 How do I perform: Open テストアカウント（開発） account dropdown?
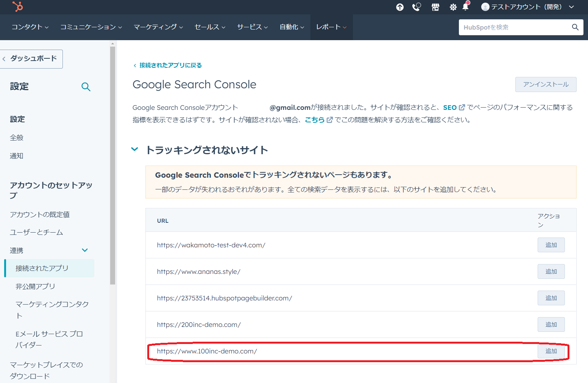(528, 7)
